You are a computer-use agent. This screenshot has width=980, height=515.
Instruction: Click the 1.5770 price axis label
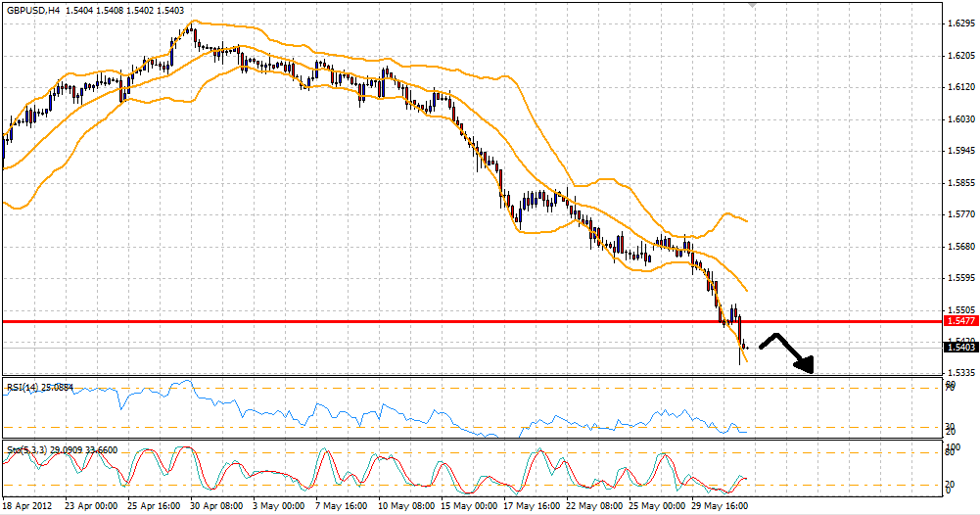pos(961,214)
